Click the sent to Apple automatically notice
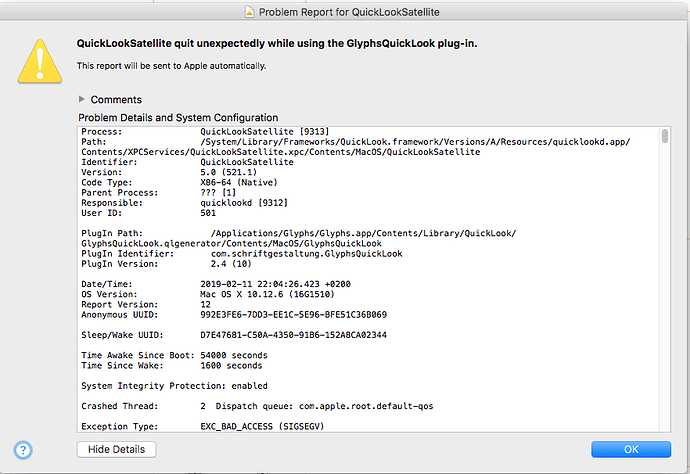 172,66
